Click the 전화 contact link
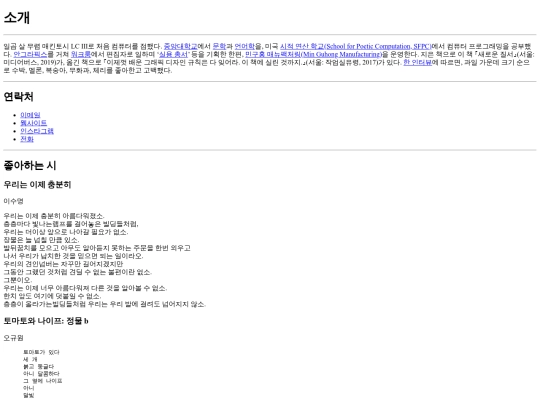Image resolution: width=540 pixels, height=405 pixels. click(x=27, y=139)
